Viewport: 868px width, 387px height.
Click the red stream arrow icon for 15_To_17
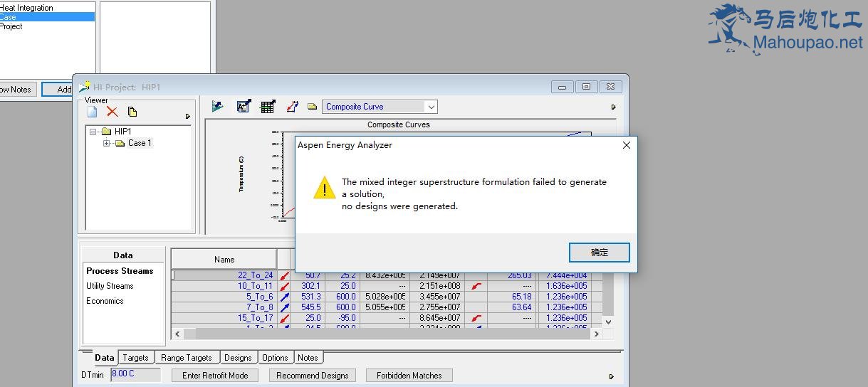[x=284, y=318]
